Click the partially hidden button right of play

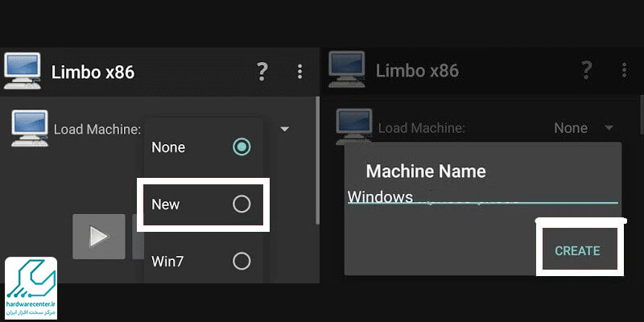click(137, 237)
